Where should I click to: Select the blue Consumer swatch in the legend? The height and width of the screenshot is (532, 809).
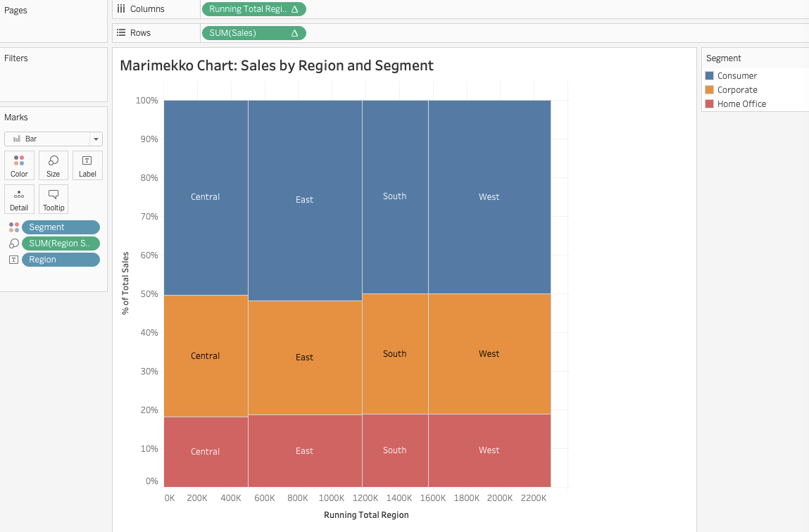(711, 75)
